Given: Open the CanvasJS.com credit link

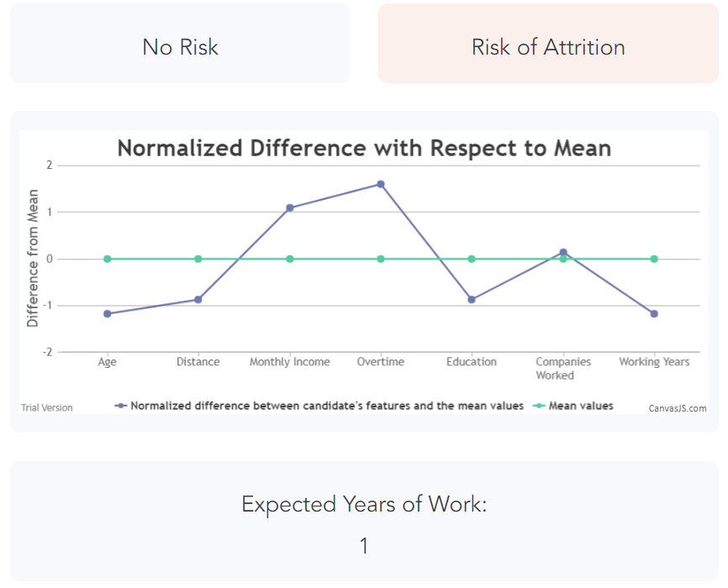Looking at the screenshot, I should coord(677,408).
